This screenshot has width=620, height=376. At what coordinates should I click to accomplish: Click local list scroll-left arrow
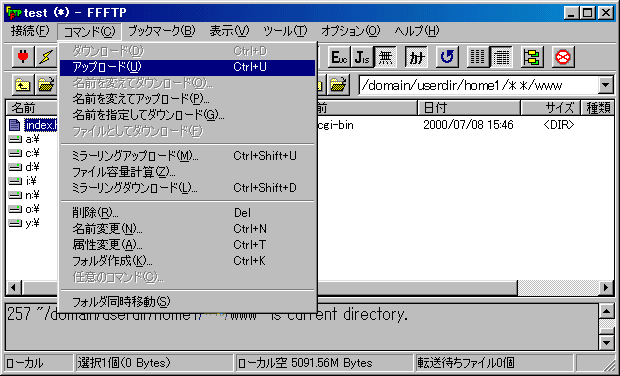pos(14,287)
